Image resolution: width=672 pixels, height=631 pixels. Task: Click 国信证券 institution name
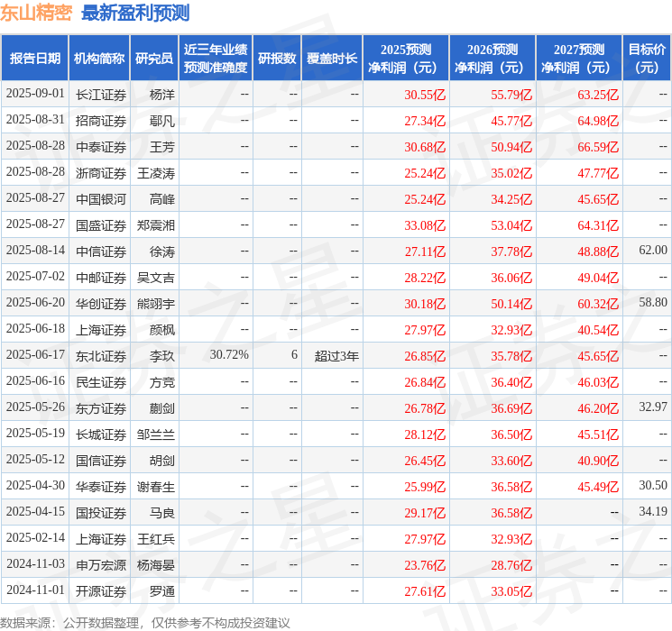point(101,461)
